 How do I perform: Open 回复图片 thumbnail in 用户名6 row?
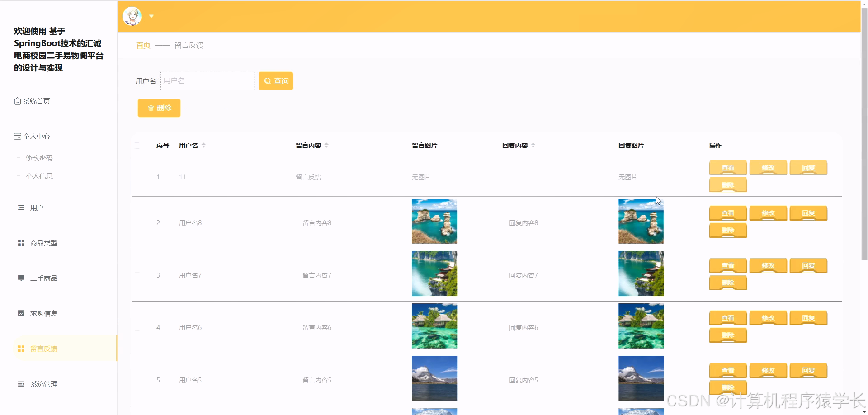click(641, 326)
